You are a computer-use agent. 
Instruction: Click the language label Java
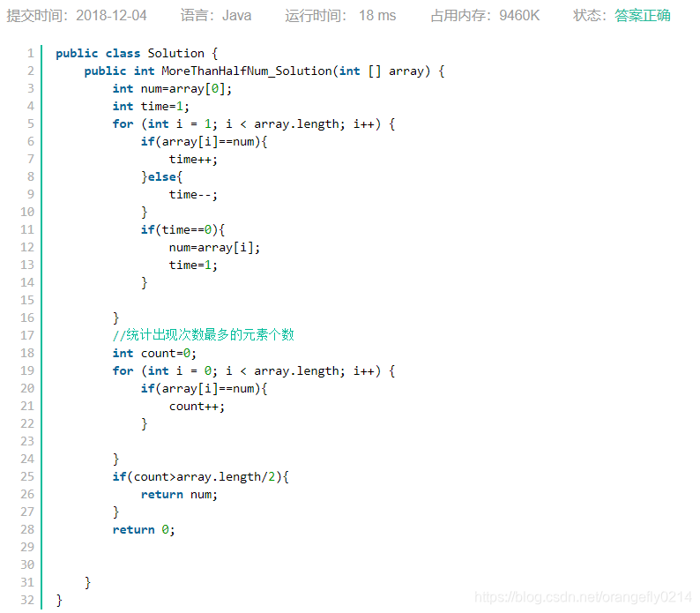pyautogui.click(x=236, y=16)
